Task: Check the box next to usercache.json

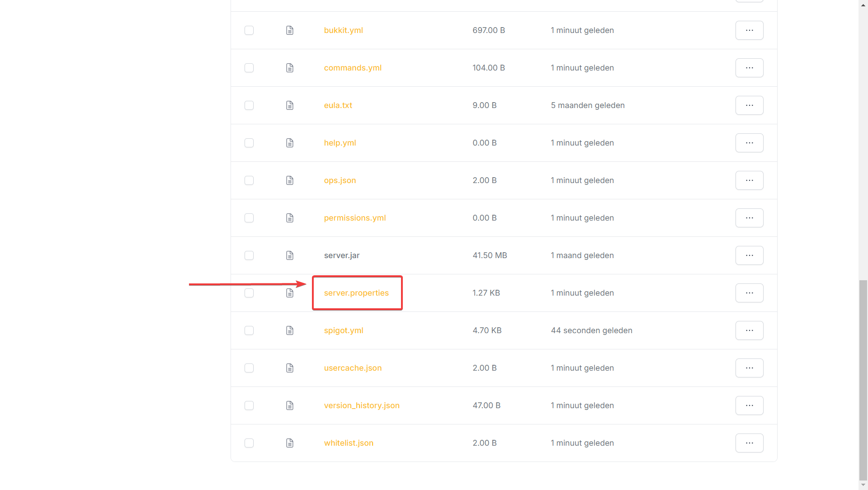Action: point(249,368)
